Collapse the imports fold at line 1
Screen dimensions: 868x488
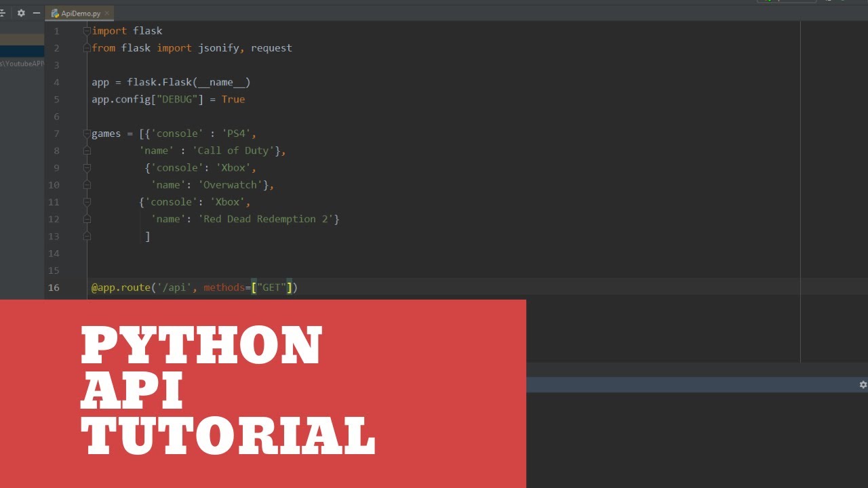coord(87,31)
